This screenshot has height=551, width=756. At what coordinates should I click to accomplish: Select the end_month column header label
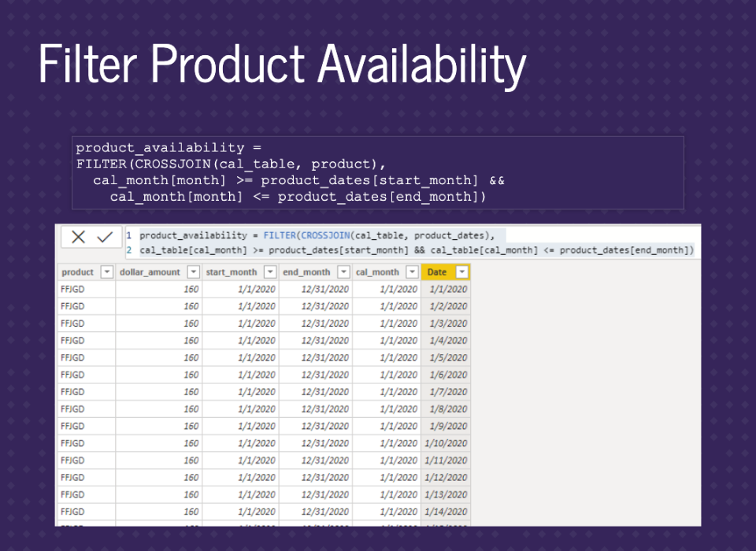tap(306, 272)
